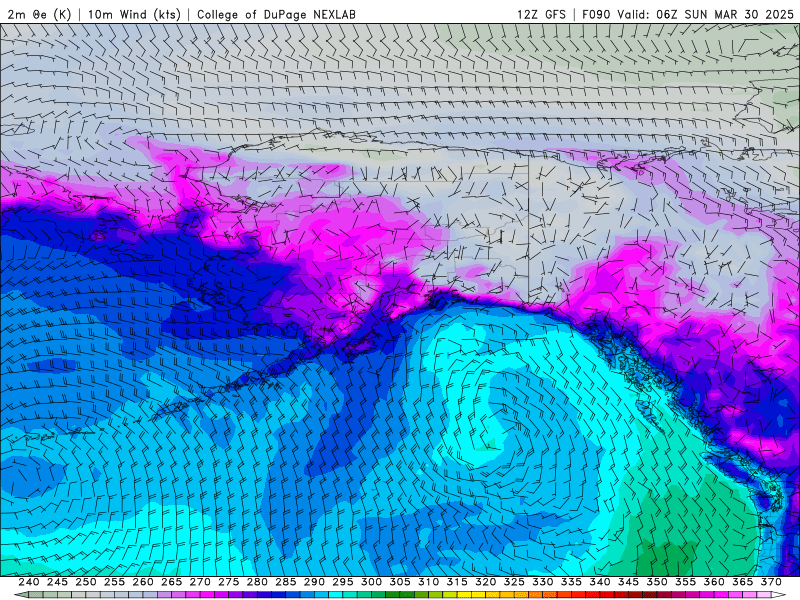The height and width of the screenshot is (600, 800).
Task: Click 'Valid: 06Z SUN MAR 30 2025' text
Action: pos(706,14)
